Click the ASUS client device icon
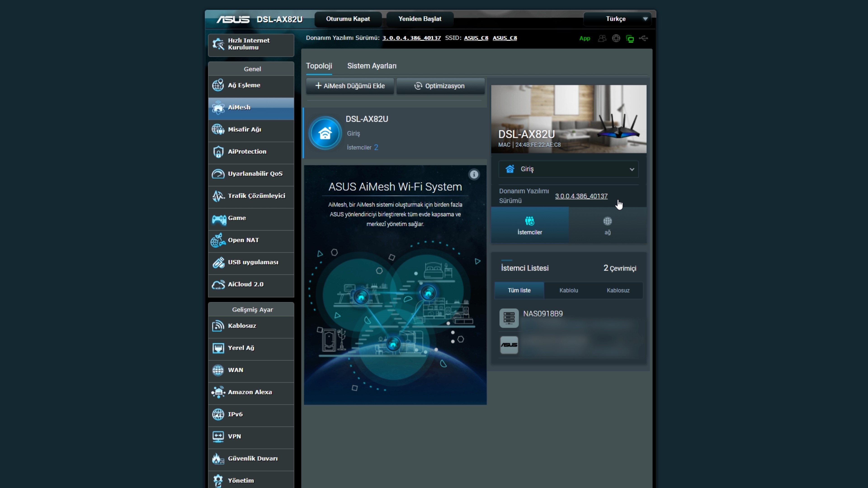The height and width of the screenshot is (488, 868). click(x=509, y=345)
